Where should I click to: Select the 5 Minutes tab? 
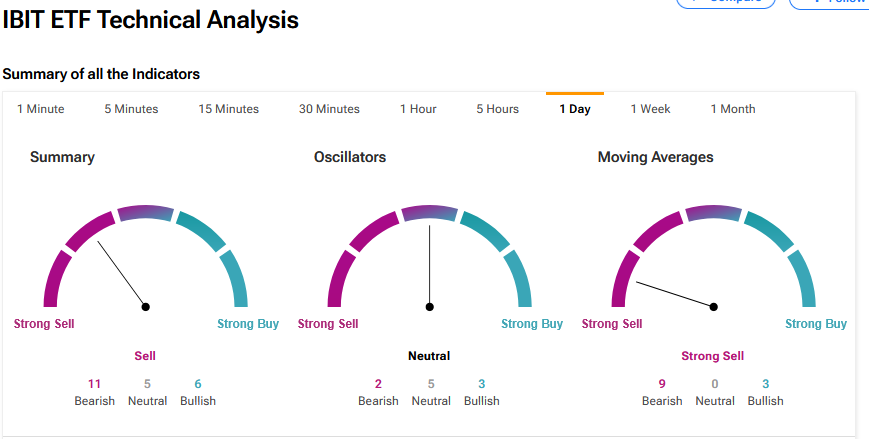(x=131, y=109)
